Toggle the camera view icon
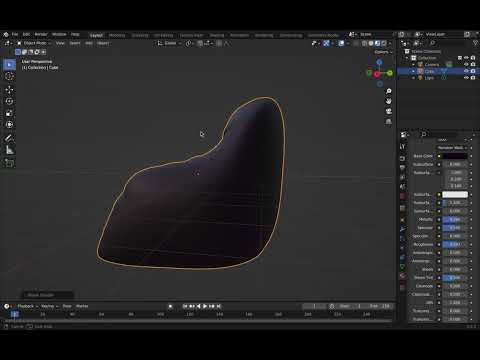480x360 pixels. pyautogui.click(x=389, y=111)
